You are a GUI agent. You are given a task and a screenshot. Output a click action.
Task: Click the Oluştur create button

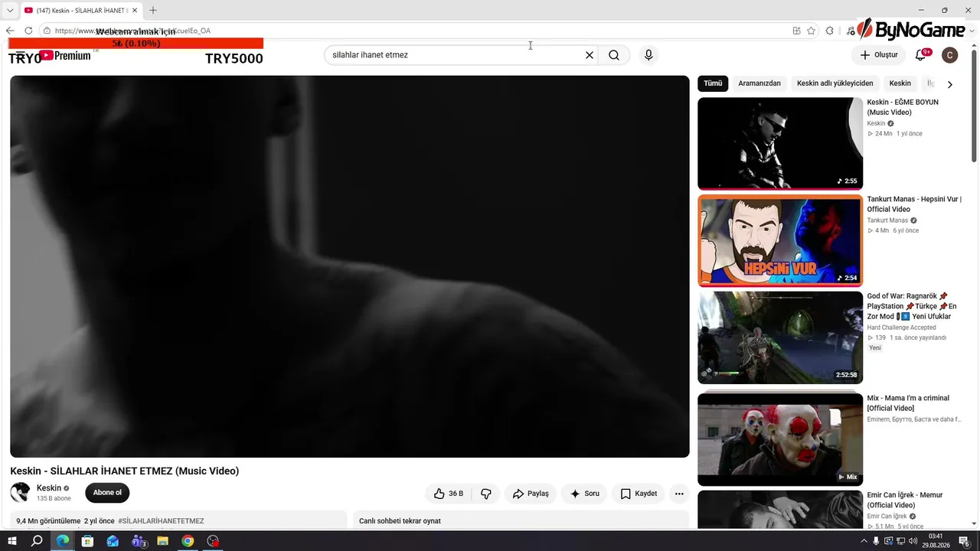point(878,55)
